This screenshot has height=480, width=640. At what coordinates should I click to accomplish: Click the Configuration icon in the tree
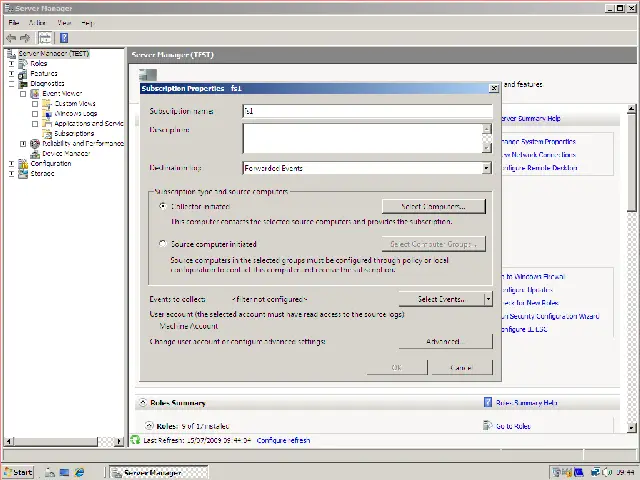pyautogui.click(x=23, y=164)
